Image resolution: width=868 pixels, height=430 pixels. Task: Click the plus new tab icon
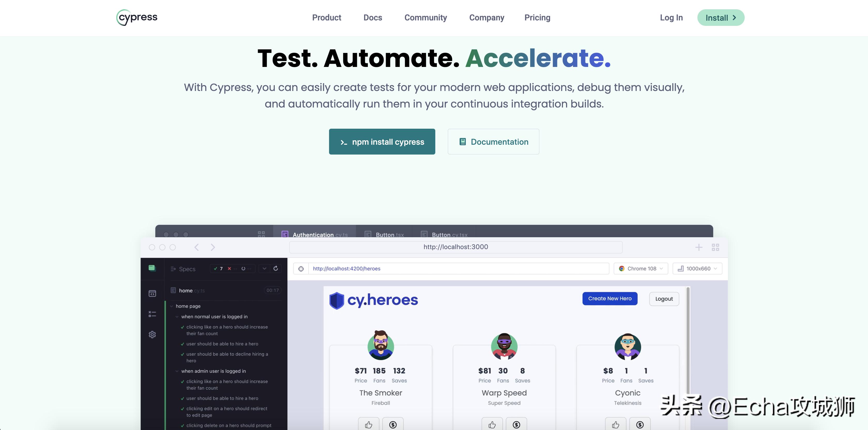point(698,247)
